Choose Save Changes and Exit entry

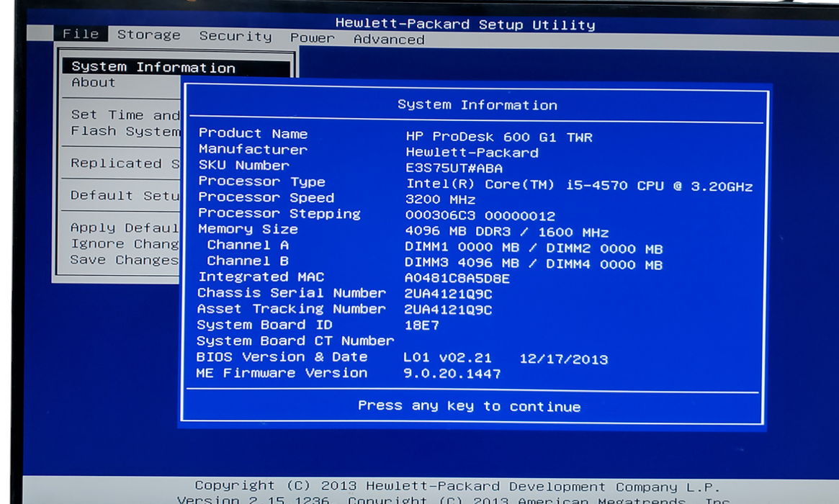click(x=124, y=259)
